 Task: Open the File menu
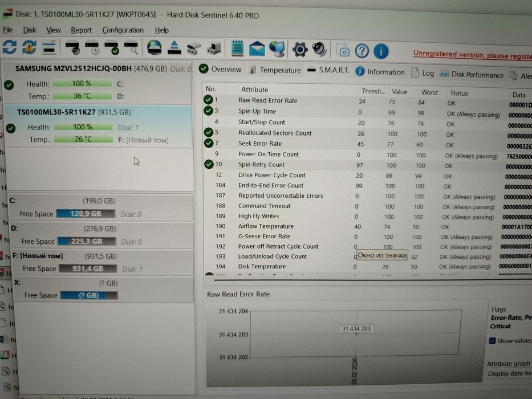8,30
